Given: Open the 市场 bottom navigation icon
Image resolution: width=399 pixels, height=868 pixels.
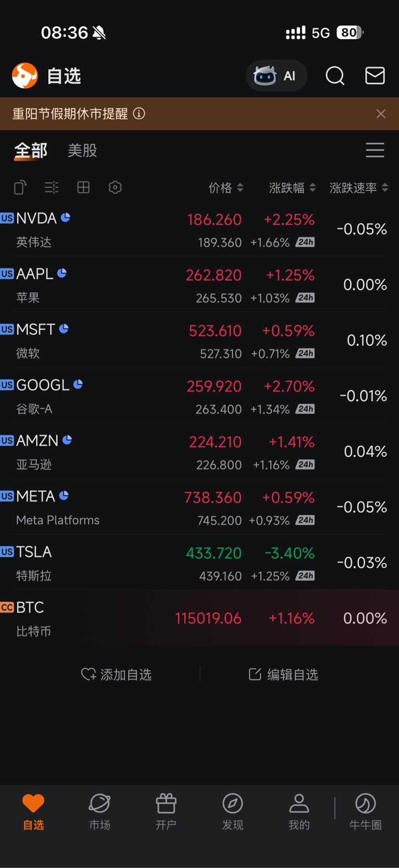Looking at the screenshot, I should coord(100,811).
